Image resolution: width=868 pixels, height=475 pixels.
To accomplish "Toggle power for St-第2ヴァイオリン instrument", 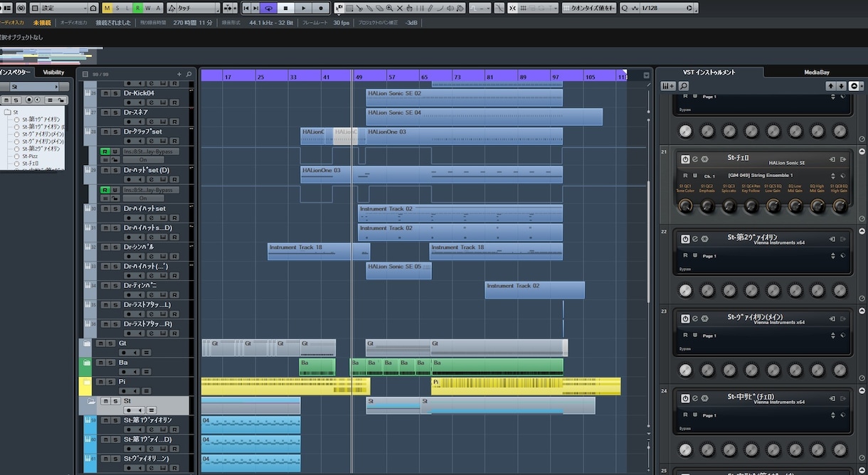I will coord(685,239).
